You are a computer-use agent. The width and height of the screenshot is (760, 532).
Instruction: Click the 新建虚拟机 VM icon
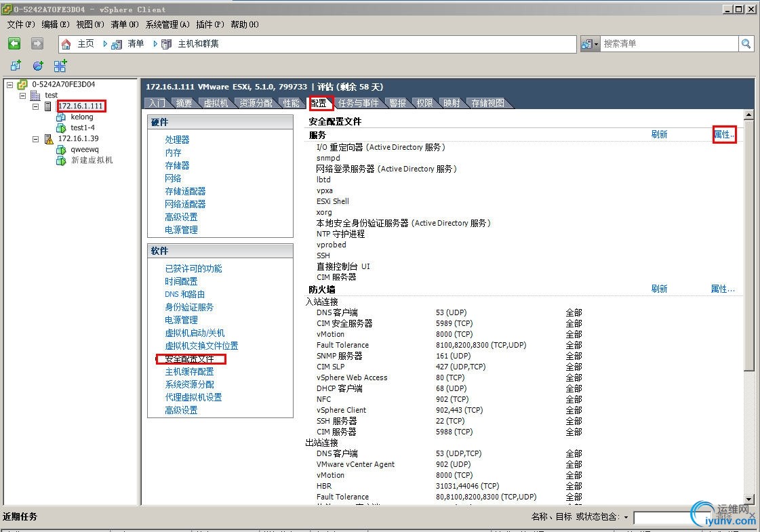tap(61, 161)
